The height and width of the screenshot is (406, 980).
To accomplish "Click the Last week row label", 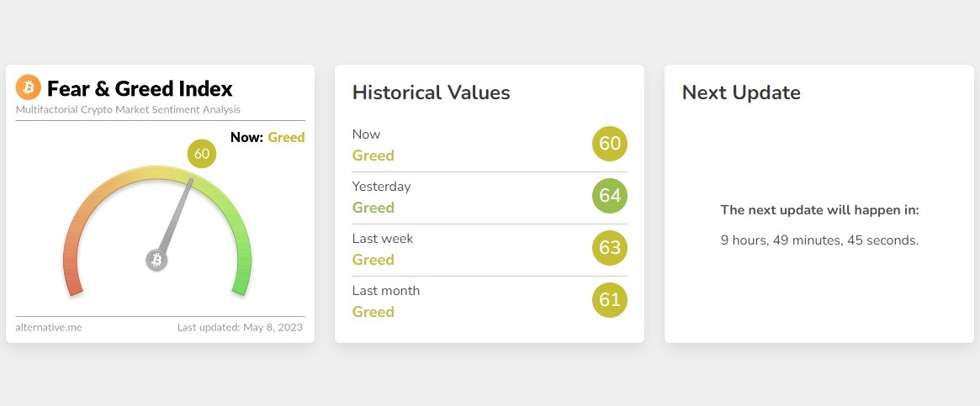I will point(383,239).
